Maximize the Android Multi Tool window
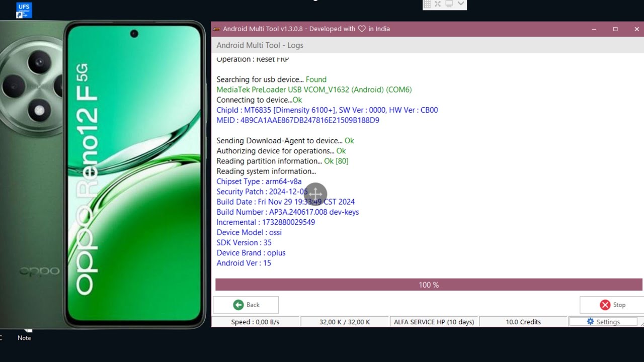This screenshot has width=644, height=362. click(x=615, y=29)
